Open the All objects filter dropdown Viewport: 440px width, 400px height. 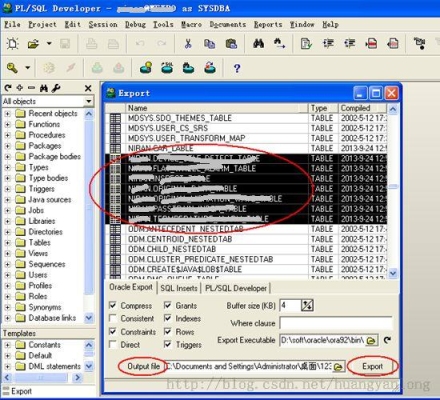pyautogui.click(x=89, y=101)
